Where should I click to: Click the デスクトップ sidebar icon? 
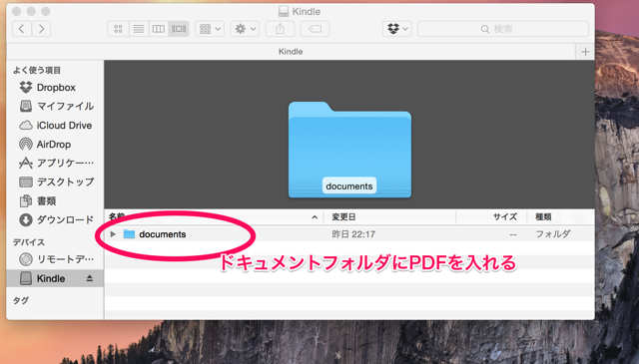(26, 182)
